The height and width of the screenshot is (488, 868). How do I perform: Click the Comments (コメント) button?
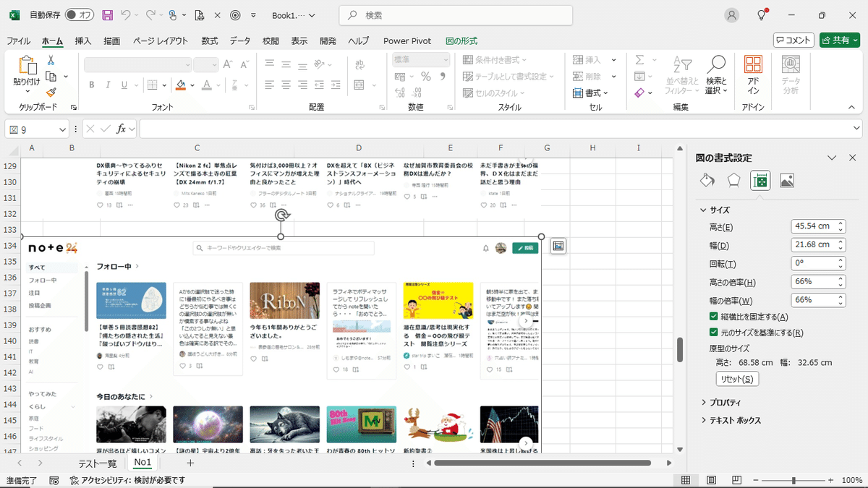pyautogui.click(x=793, y=40)
